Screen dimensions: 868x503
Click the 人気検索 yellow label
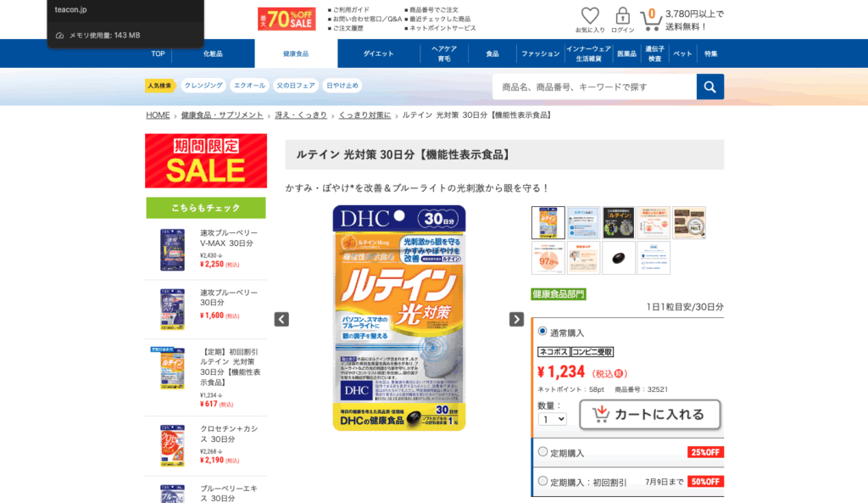pos(159,86)
